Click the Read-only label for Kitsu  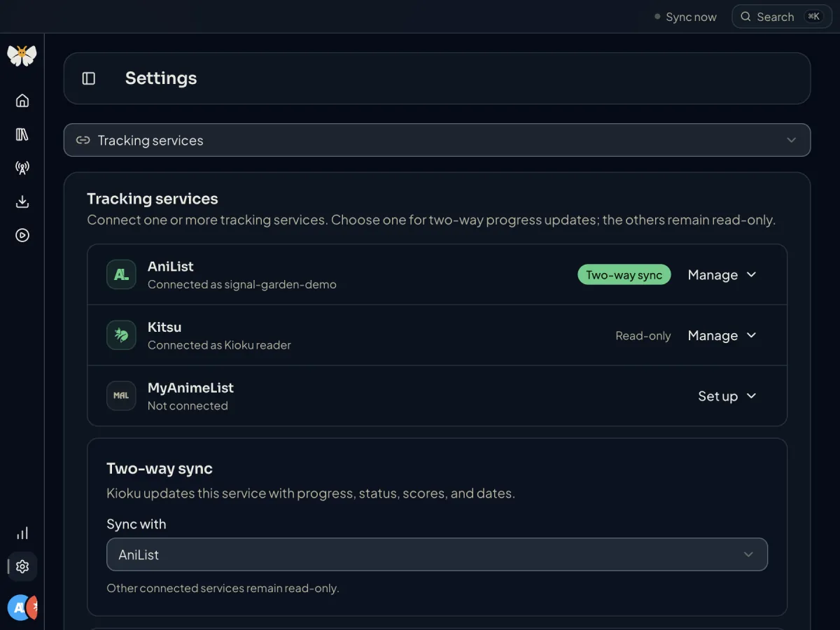pos(643,336)
